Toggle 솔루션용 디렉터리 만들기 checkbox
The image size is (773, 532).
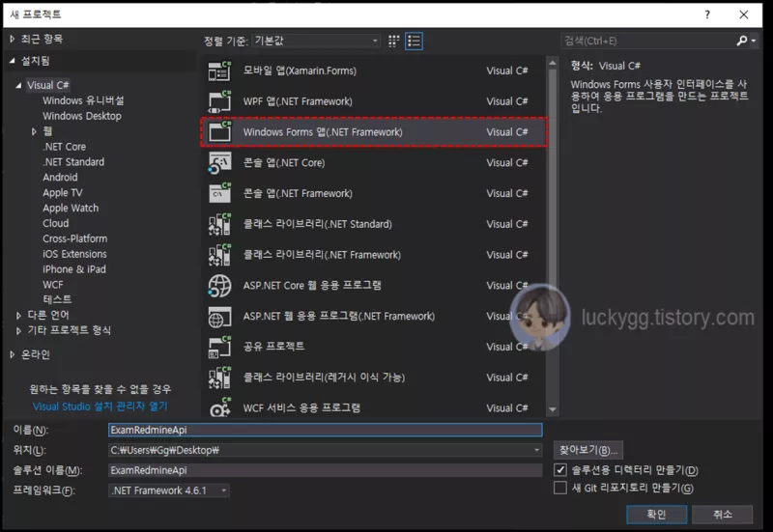(x=560, y=469)
